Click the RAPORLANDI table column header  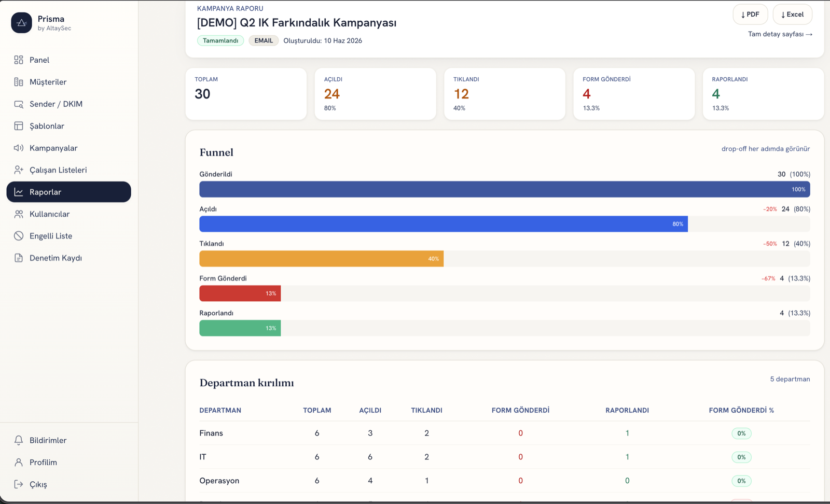pyautogui.click(x=627, y=410)
